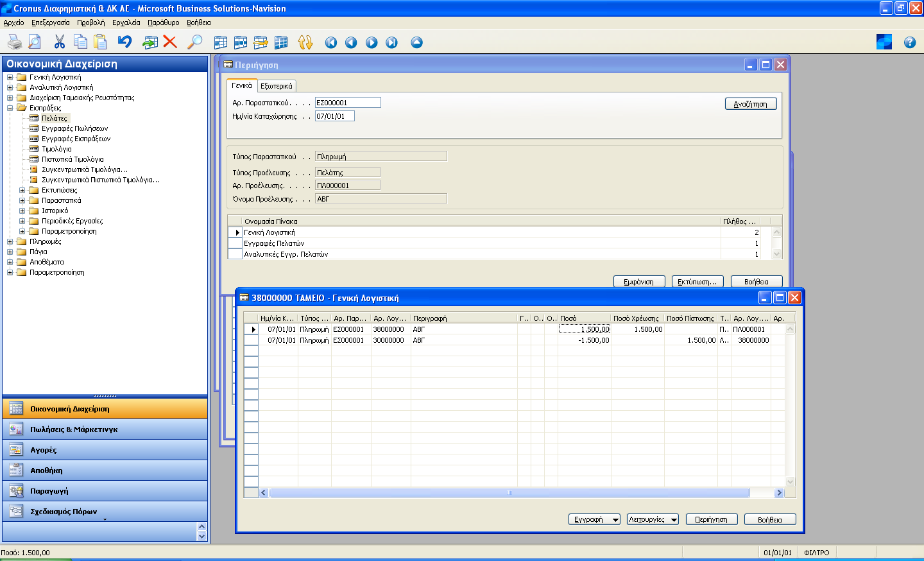
Task: Go to the previous record
Action: coord(351,42)
